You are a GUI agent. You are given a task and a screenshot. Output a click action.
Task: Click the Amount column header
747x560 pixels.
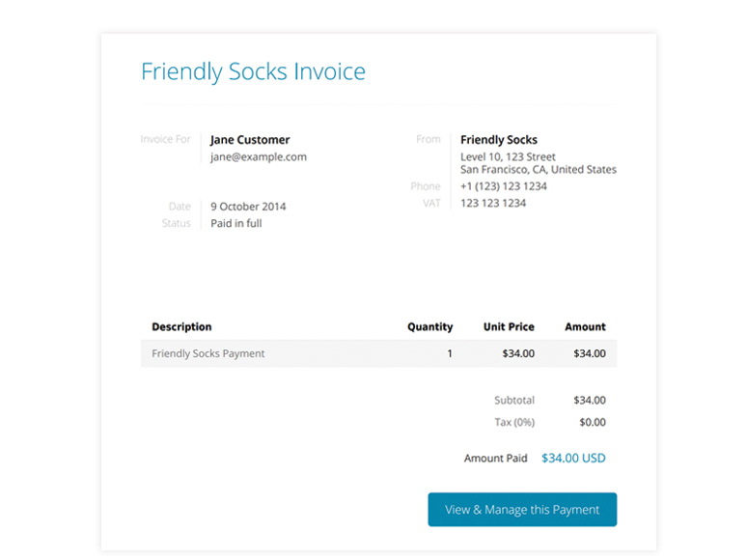tap(586, 327)
